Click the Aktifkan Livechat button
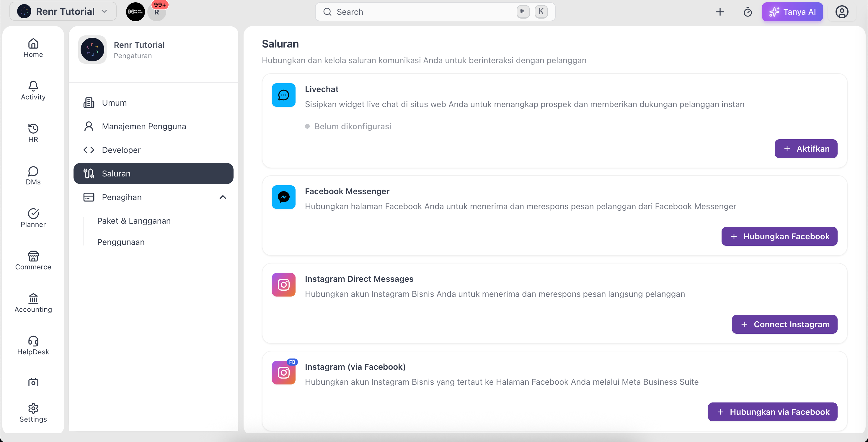The width and height of the screenshot is (868, 442). point(806,149)
